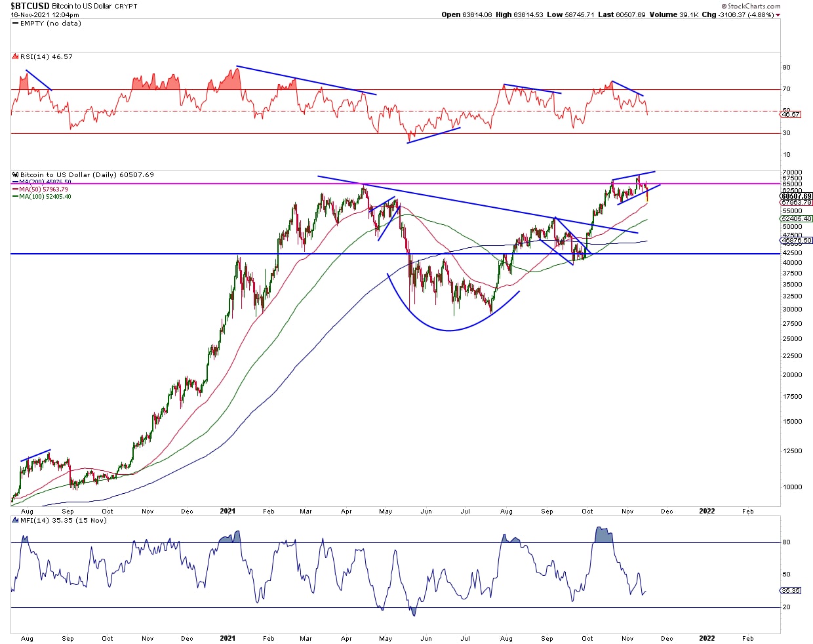Click the RSI axis label 10
The width and height of the screenshot is (813, 644).
pyautogui.click(x=786, y=155)
